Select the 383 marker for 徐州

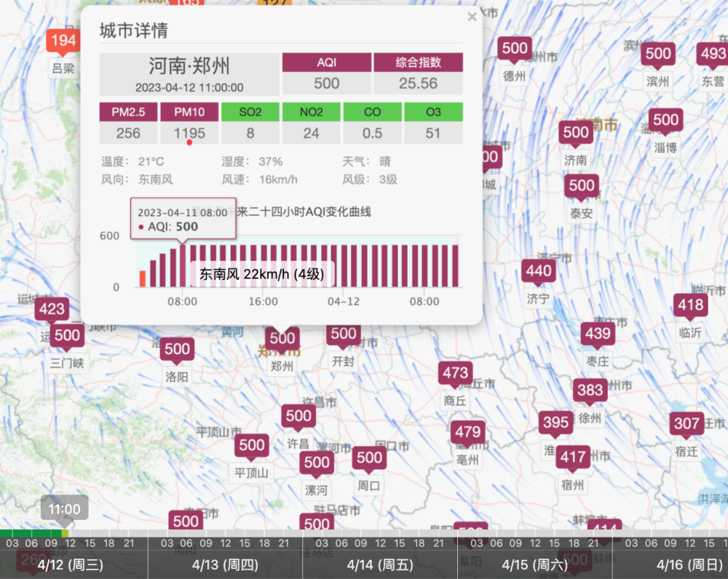590,391
